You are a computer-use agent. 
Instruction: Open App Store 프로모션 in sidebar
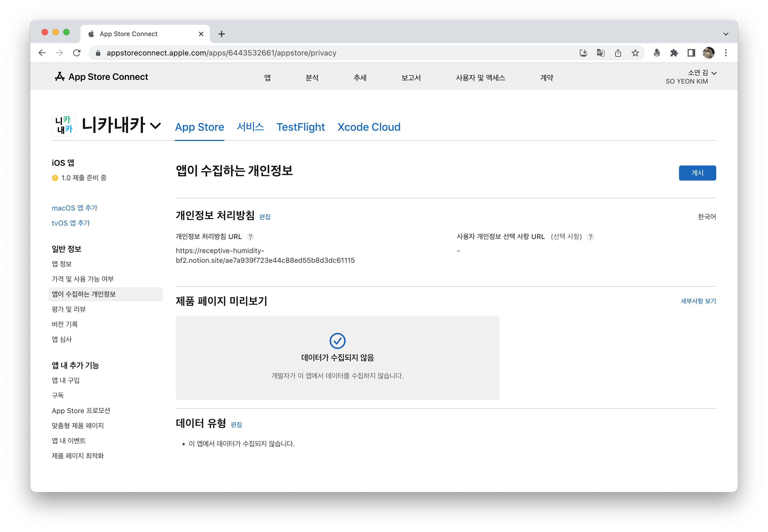click(81, 411)
